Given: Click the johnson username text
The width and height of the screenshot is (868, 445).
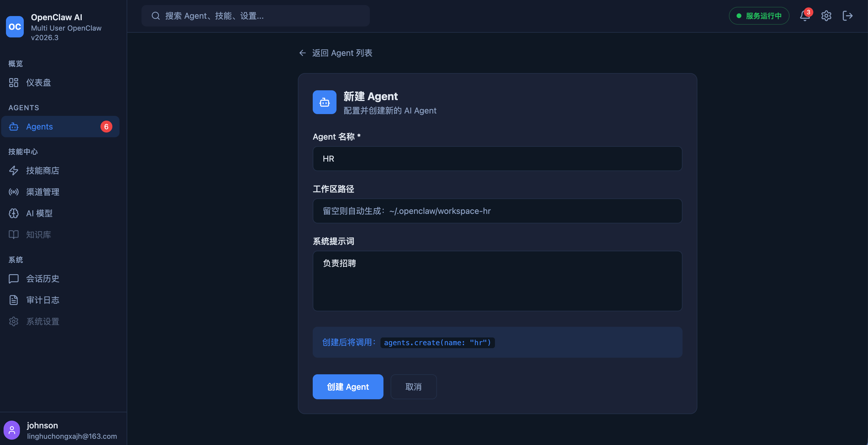Looking at the screenshot, I should pos(43,425).
